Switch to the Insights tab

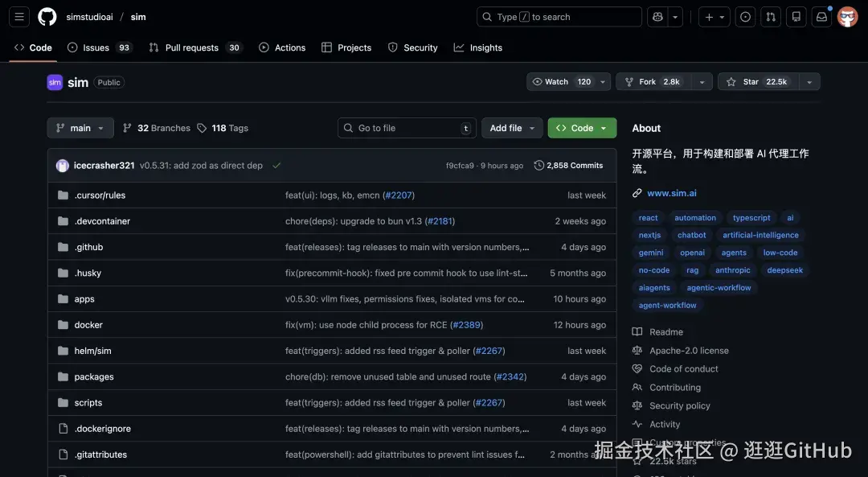click(478, 47)
